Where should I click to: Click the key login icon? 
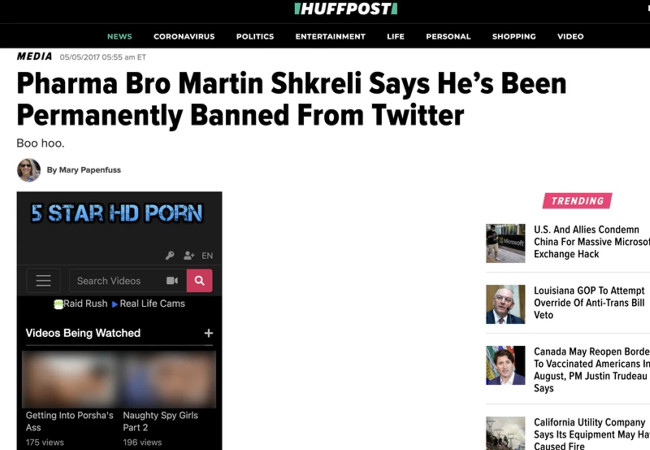(x=170, y=255)
